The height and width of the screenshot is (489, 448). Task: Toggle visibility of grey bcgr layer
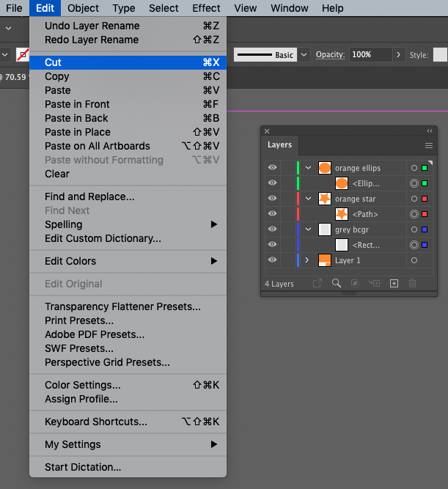click(x=272, y=229)
